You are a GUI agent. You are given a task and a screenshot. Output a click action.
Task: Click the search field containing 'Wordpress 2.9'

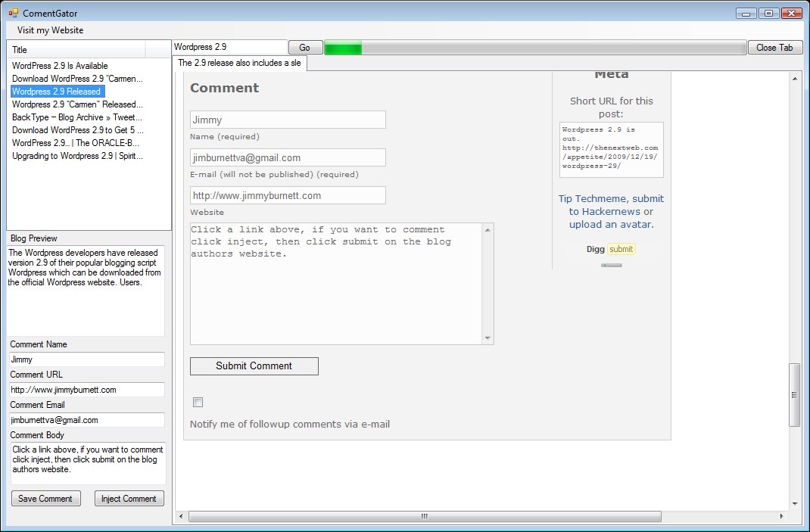(x=229, y=47)
